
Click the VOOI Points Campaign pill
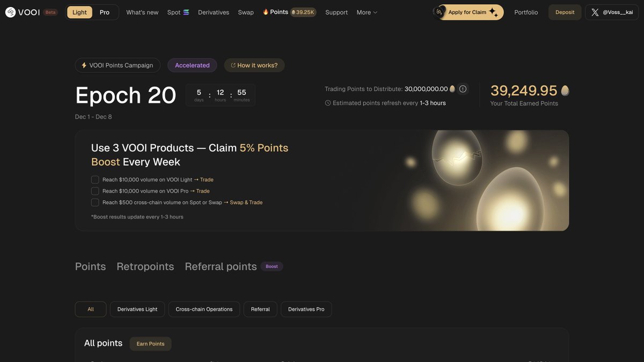[118, 65]
